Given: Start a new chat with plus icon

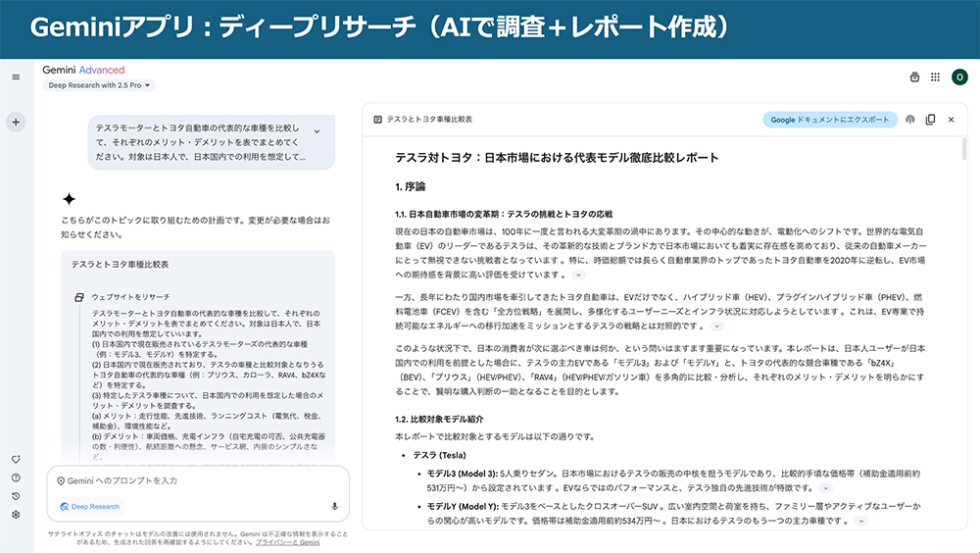Looking at the screenshot, I should [16, 122].
